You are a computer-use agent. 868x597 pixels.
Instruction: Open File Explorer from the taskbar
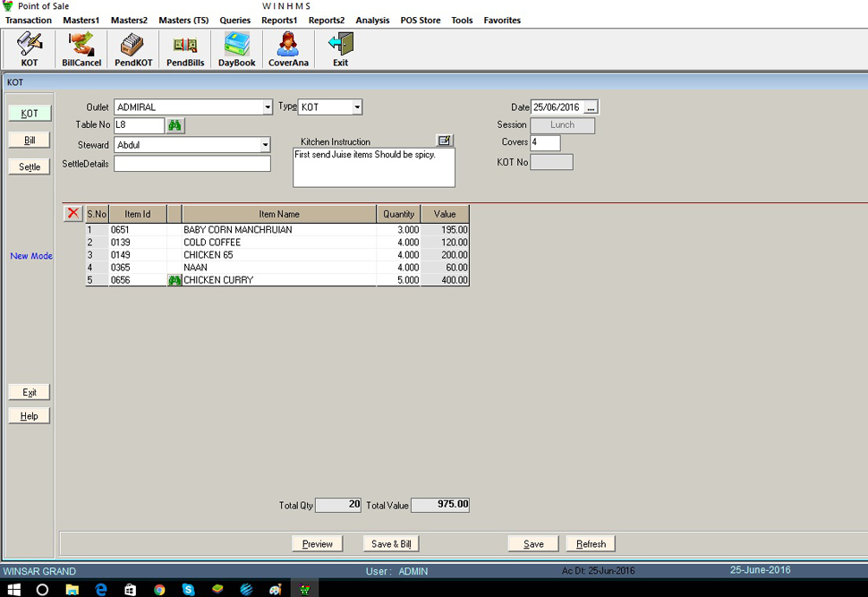click(72, 589)
